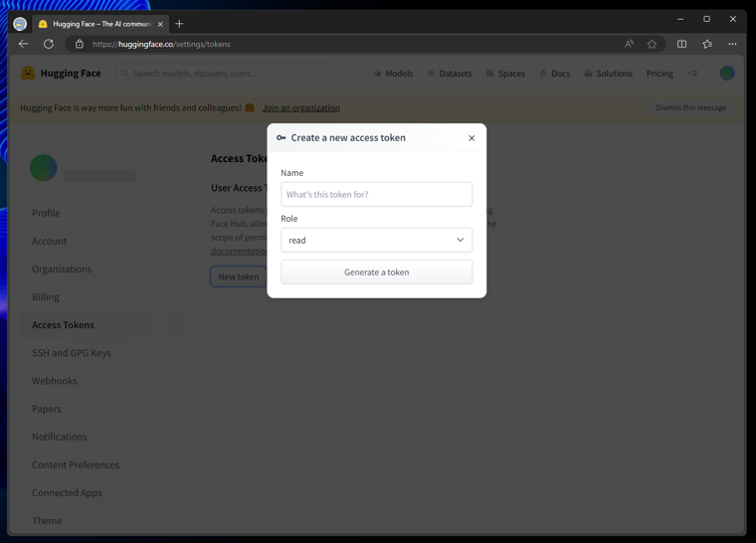Follow Join an organization link
The width and height of the screenshot is (756, 543).
300,108
